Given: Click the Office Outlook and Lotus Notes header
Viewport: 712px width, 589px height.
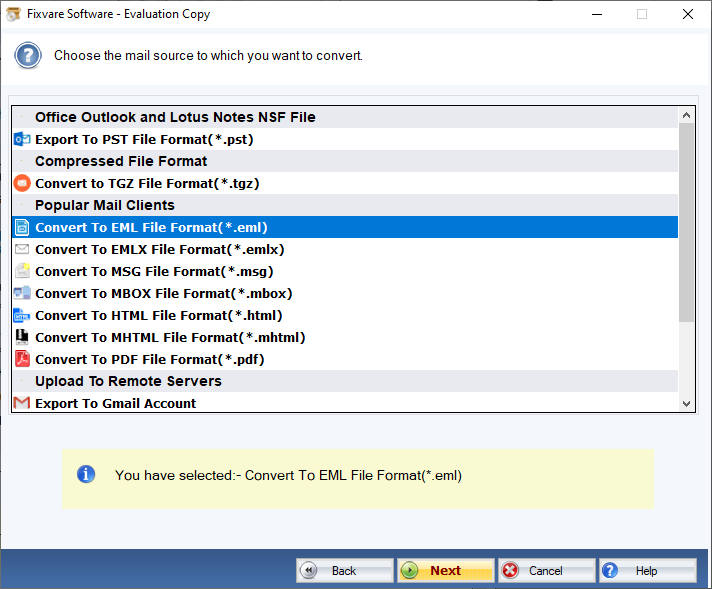Looking at the screenshot, I should tap(345, 117).
